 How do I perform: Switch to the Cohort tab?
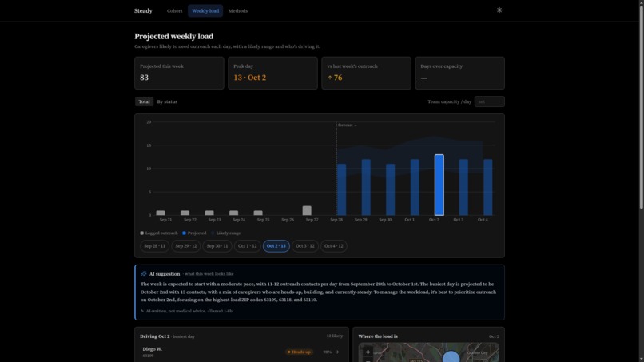(x=174, y=10)
